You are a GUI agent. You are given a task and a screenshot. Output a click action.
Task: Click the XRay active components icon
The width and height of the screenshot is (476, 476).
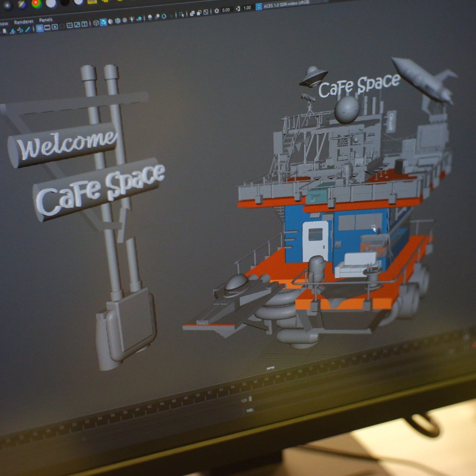coord(199,13)
